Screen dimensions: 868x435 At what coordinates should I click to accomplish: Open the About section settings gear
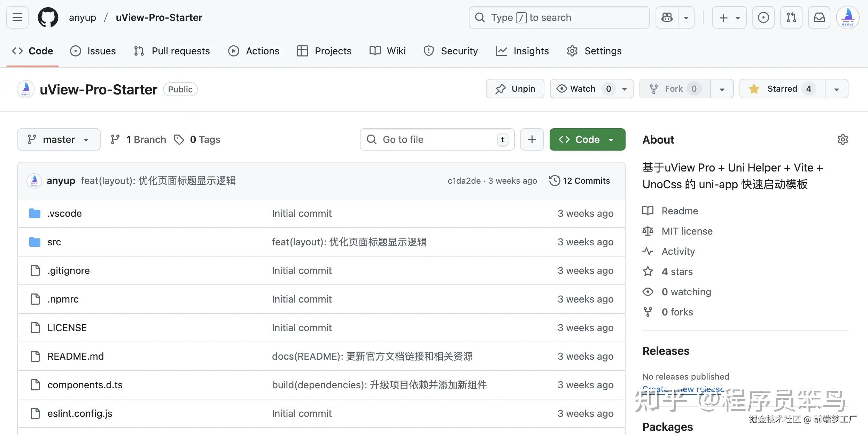(843, 139)
